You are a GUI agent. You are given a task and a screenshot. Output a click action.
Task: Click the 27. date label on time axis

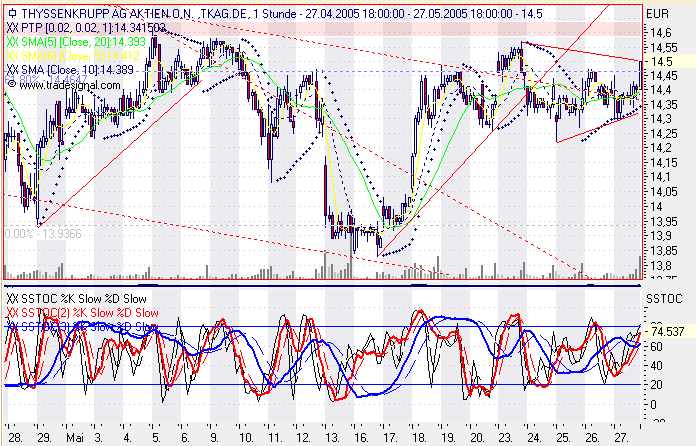(621, 438)
